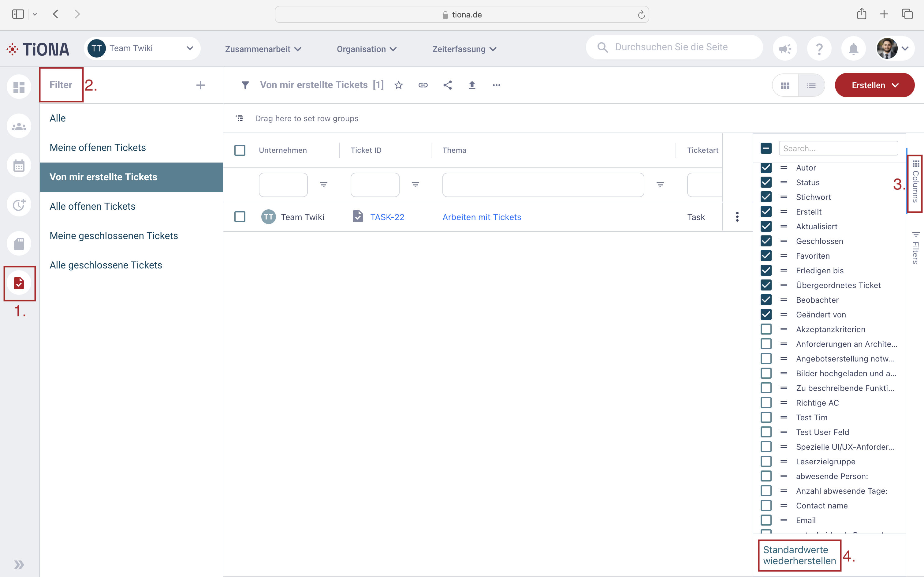Open the Columns side panel tab

[x=915, y=182]
